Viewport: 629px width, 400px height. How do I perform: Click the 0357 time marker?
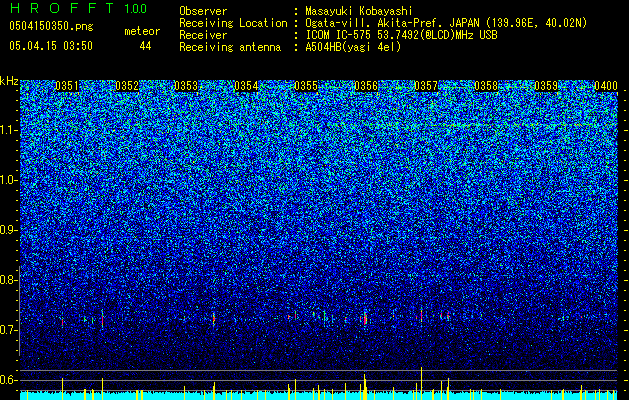click(426, 86)
